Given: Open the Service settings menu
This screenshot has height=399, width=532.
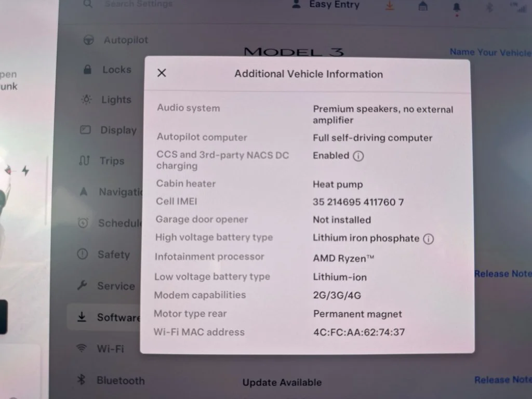Looking at the screenshot, I should [106, 286].
